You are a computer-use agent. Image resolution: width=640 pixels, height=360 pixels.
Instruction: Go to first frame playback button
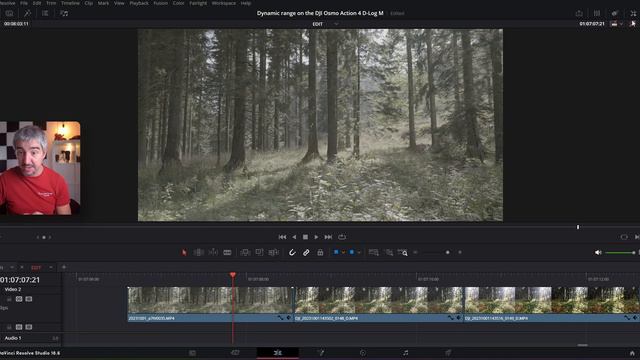[282, 237]
